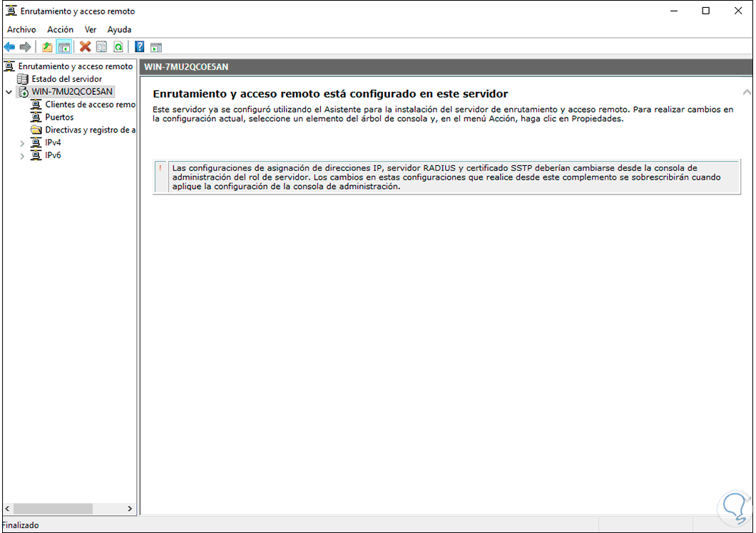Select Estado del servidor tree item
The width and height of the screenshot is (756, 533).
coord(67,79)
